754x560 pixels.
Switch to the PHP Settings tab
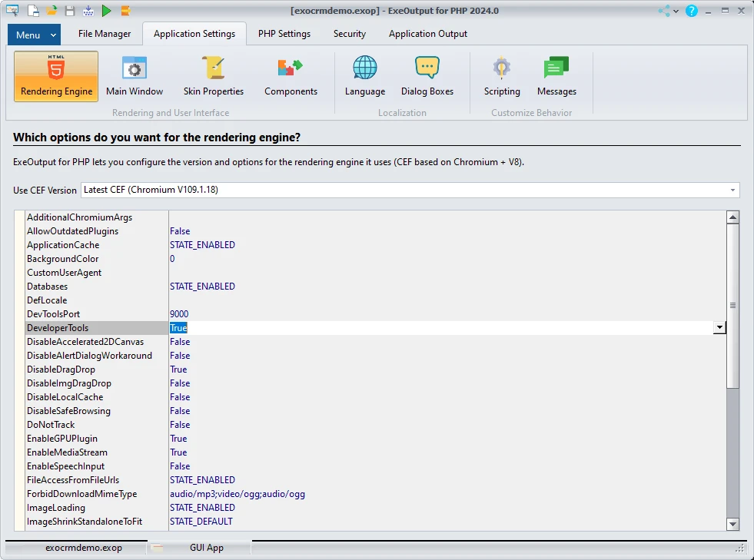coord(284,34)
